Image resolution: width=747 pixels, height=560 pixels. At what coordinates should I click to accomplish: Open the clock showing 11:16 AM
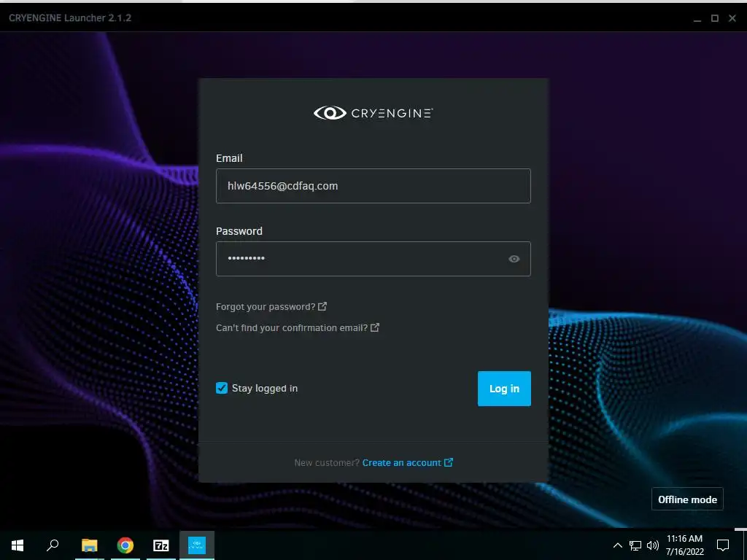click(x=684, y=545)
